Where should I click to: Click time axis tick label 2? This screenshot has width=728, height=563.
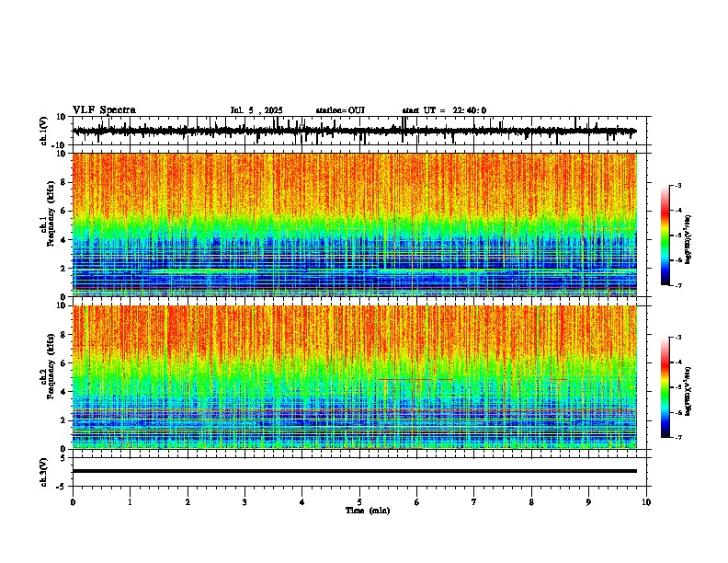[188, 502]
